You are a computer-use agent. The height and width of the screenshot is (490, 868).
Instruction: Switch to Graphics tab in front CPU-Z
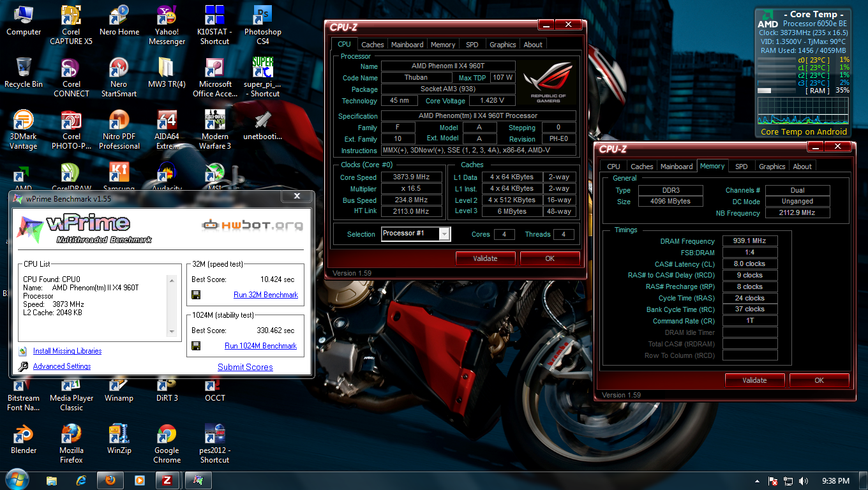pos(503,45)
